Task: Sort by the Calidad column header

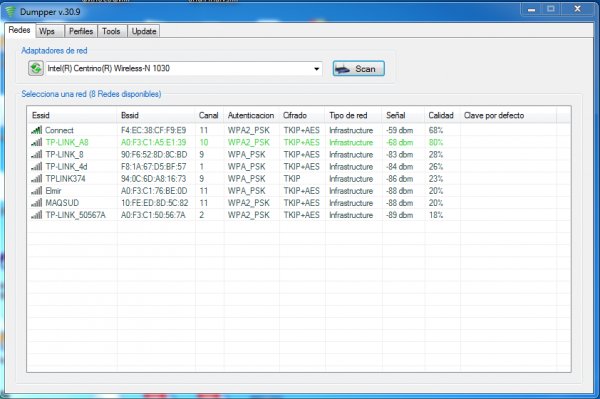Action: (x=442, y=115)
